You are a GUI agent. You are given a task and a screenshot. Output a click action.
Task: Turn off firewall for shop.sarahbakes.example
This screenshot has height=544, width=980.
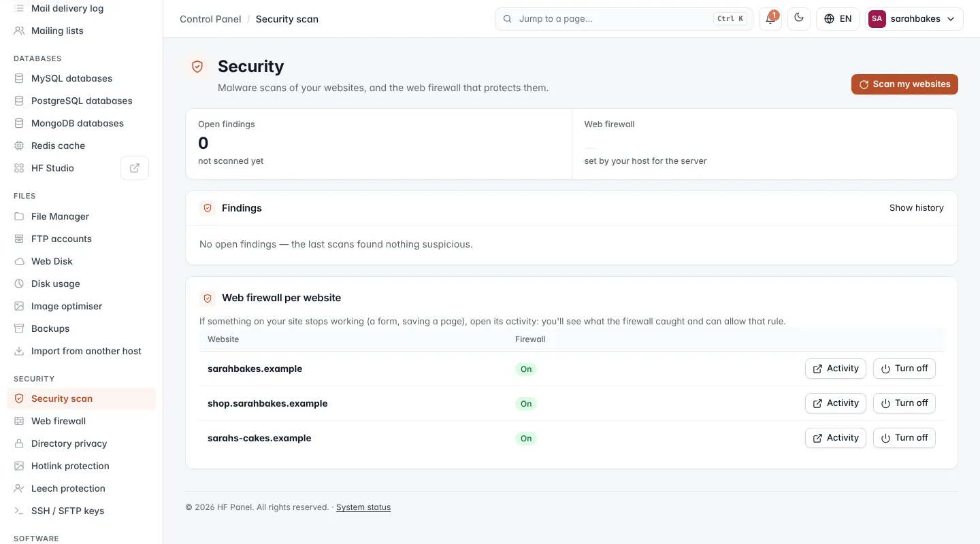pos(904,403)
